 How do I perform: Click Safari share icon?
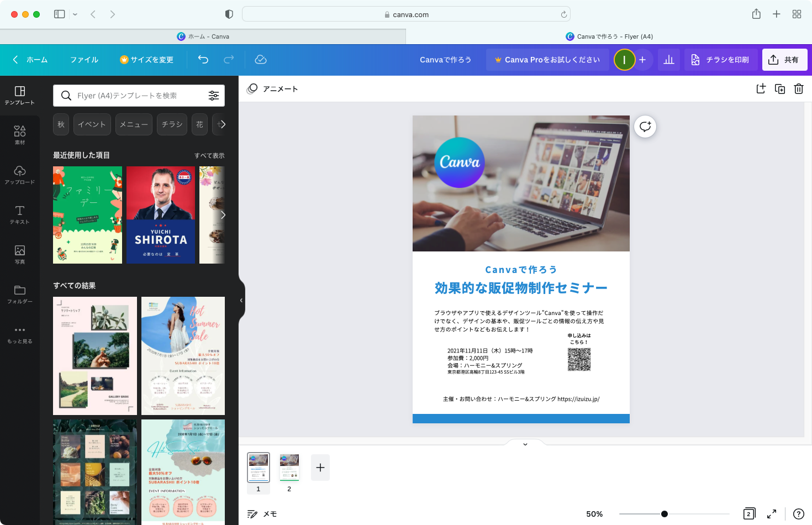tap(756, 14)
